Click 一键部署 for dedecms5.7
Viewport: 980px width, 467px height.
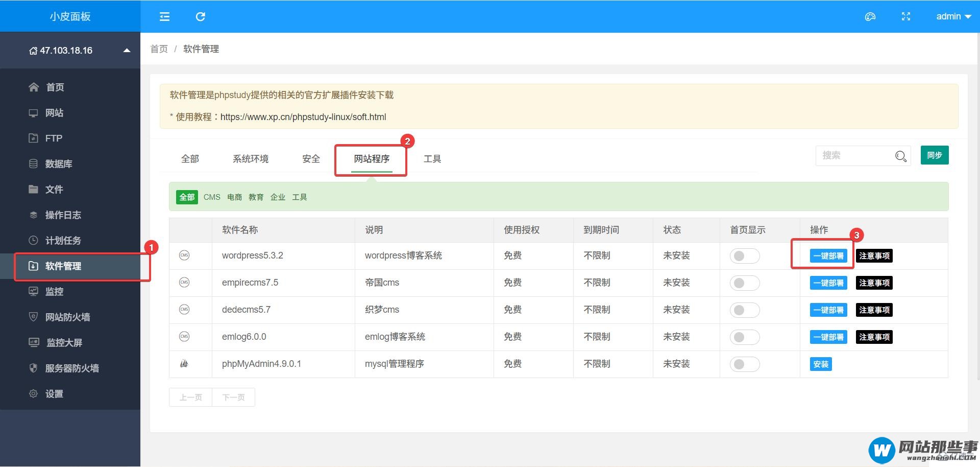(x=828, y=310)
